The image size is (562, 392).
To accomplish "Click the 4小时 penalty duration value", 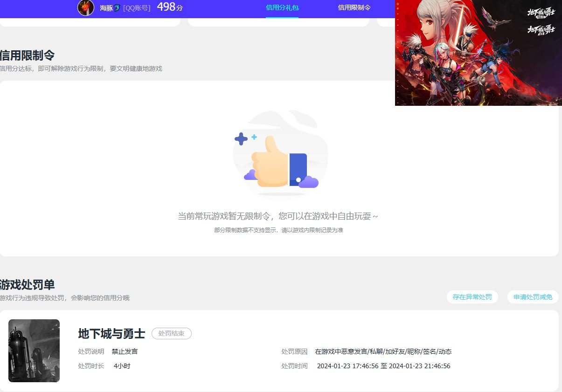I will [122, 366].
